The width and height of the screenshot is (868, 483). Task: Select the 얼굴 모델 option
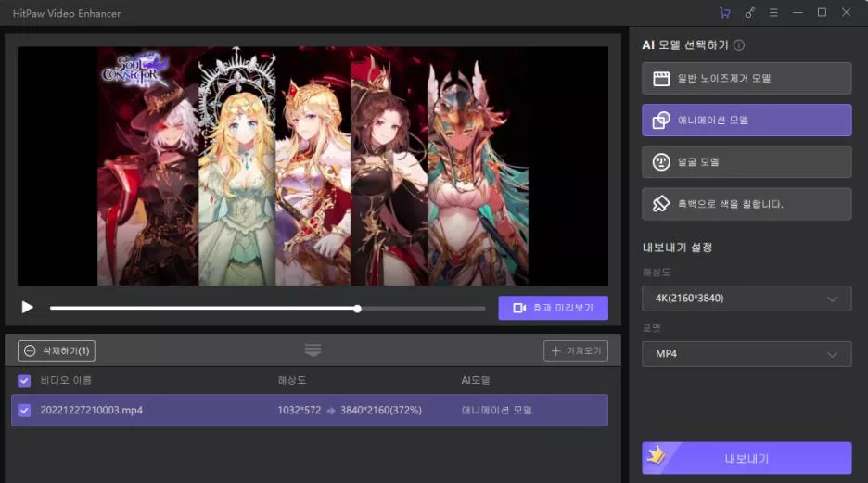pos(747,161)
